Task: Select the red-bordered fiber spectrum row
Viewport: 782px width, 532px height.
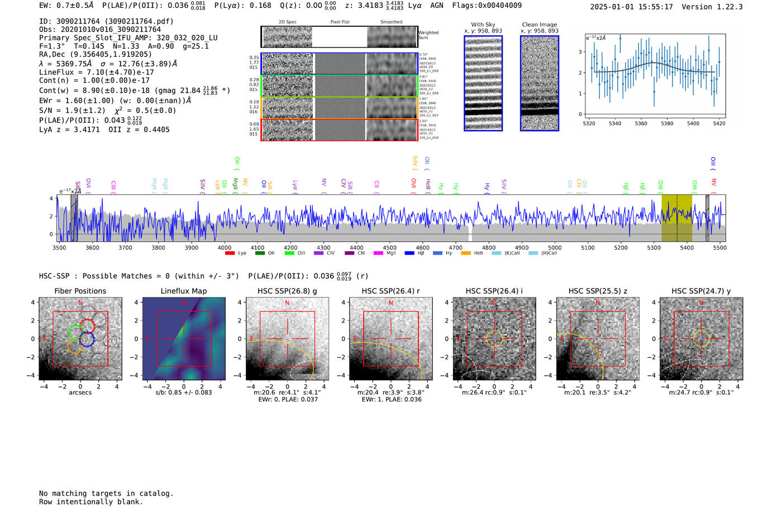Action: coord(340,130)
